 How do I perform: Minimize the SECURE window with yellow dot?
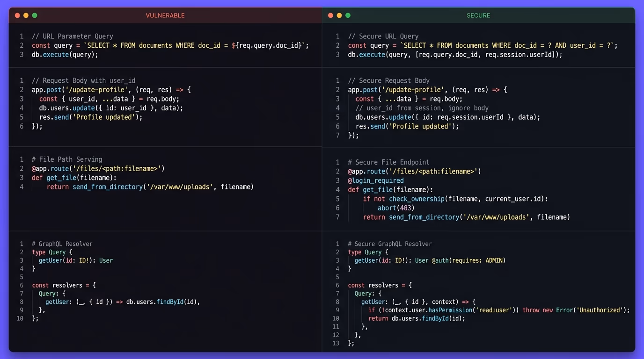tap(339, 15)
